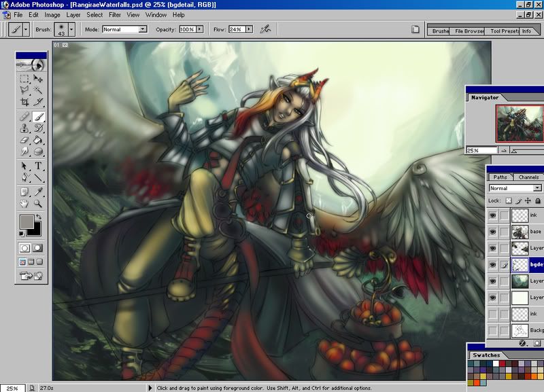Open the painting Mode dropdown in options bar
Image resolution: width=544 pixels, height=392 pixels.
(143, 29)
